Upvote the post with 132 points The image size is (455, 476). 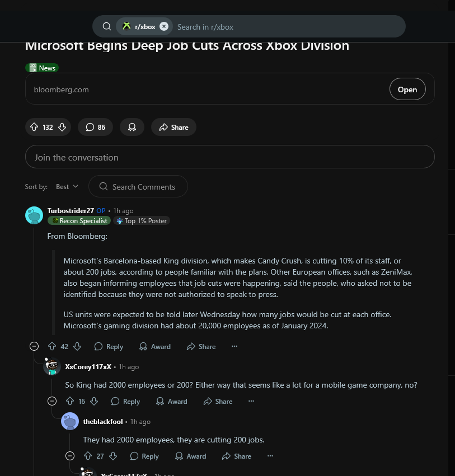(34, 127)
